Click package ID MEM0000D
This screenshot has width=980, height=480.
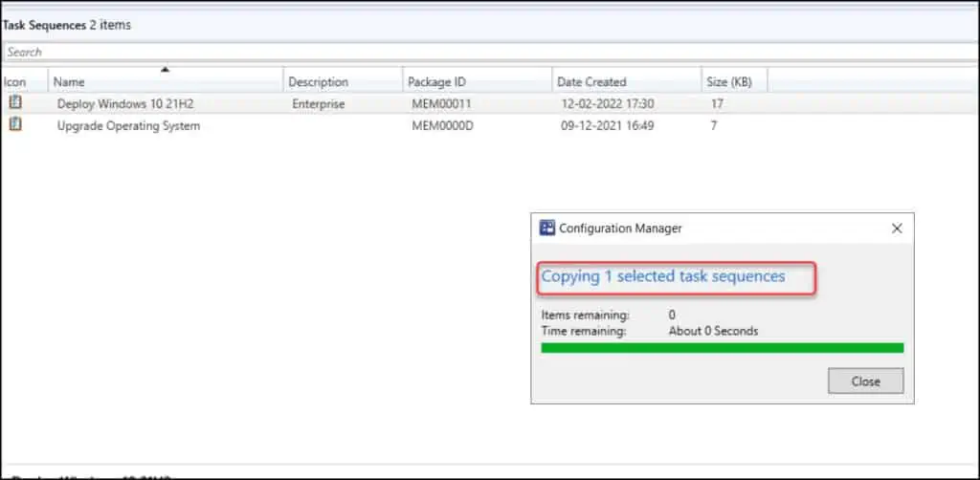[x=442, y=126]
